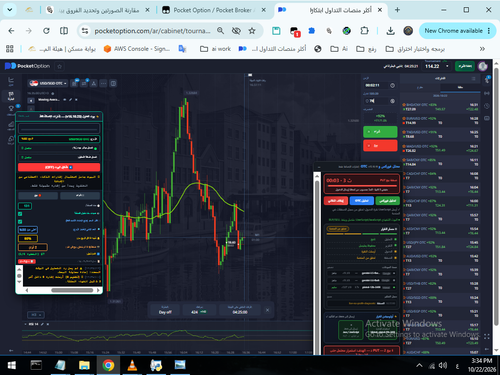Open File Explorer from the taskbar
Screen dimensions: 500x375
point(84,365)
